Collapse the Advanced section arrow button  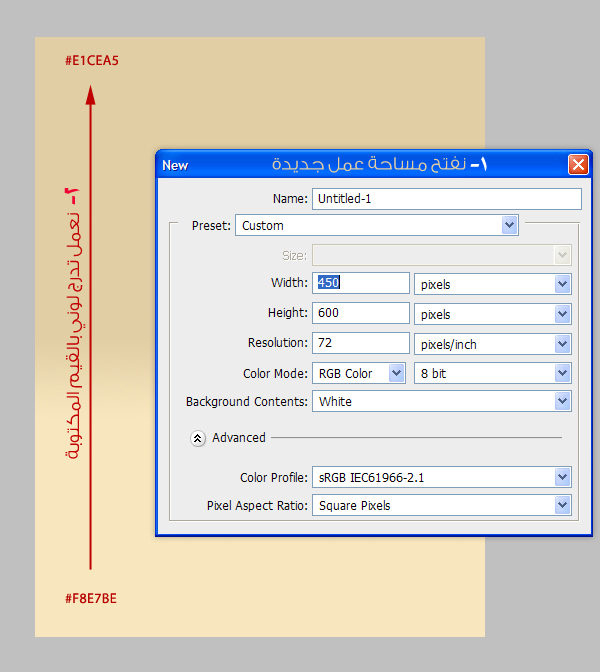(198, 438)
